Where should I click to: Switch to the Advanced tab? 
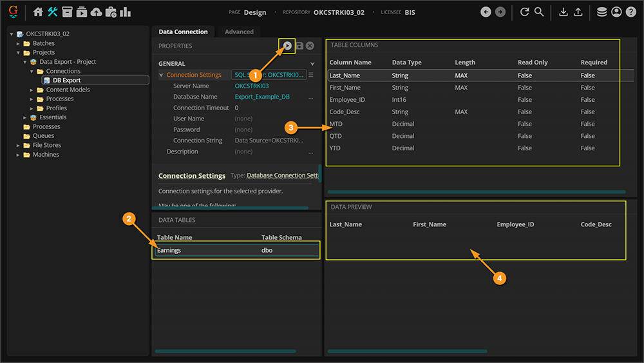click(239, 32)
